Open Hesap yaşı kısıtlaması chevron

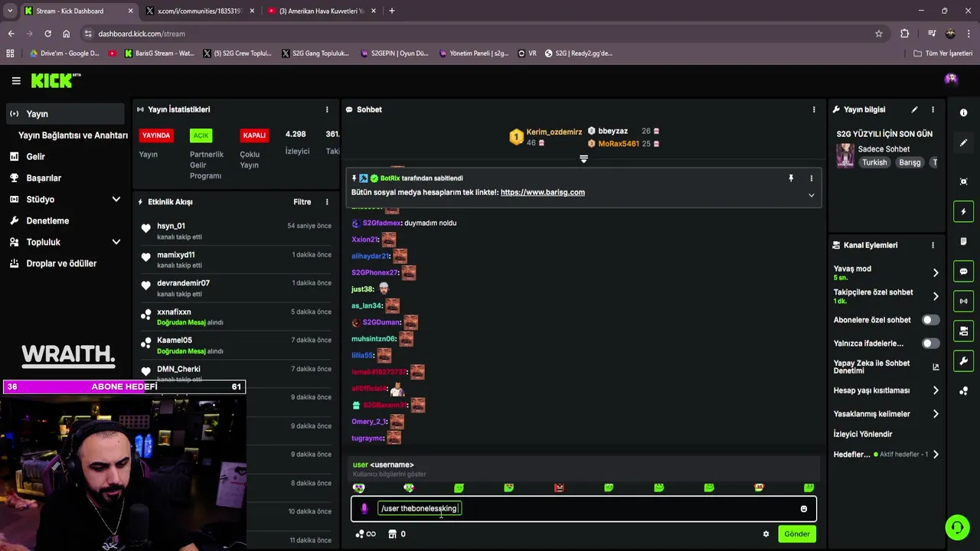pyautogui.click(x=936, y=390)
